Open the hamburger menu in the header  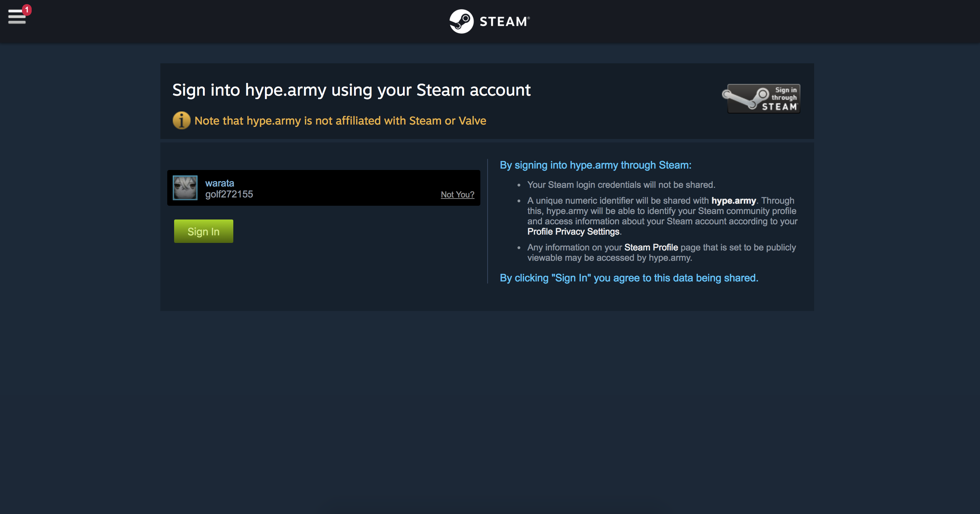(x=17, y=17)
